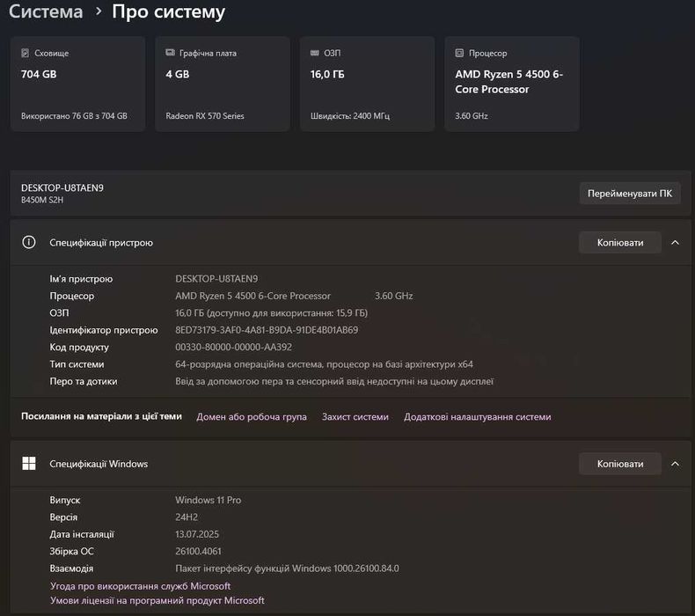Select the AMD Ryzen 5 processor tile

pos(512,84)
